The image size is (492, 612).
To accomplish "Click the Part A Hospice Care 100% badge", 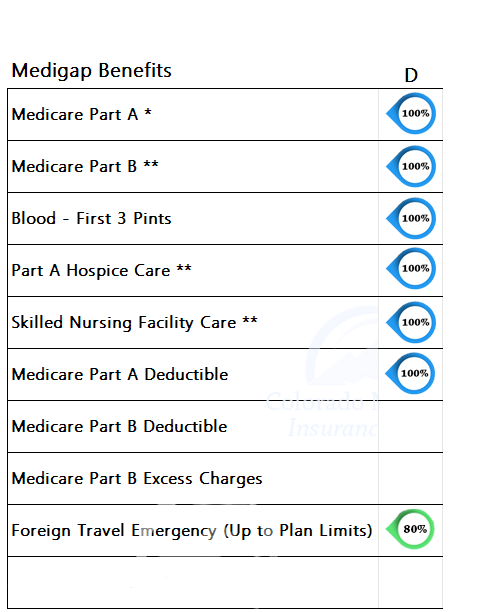I will pyautogui.click(x=411, y=269).
